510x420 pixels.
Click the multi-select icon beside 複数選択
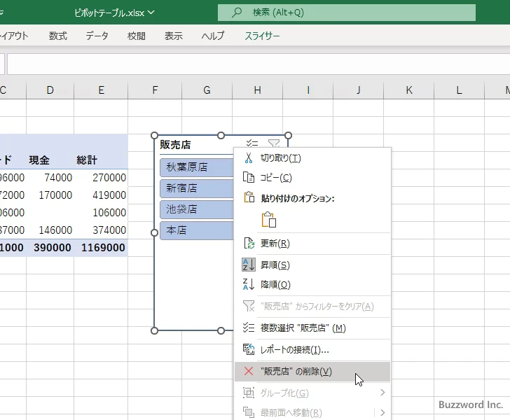(x=249, y=328)
